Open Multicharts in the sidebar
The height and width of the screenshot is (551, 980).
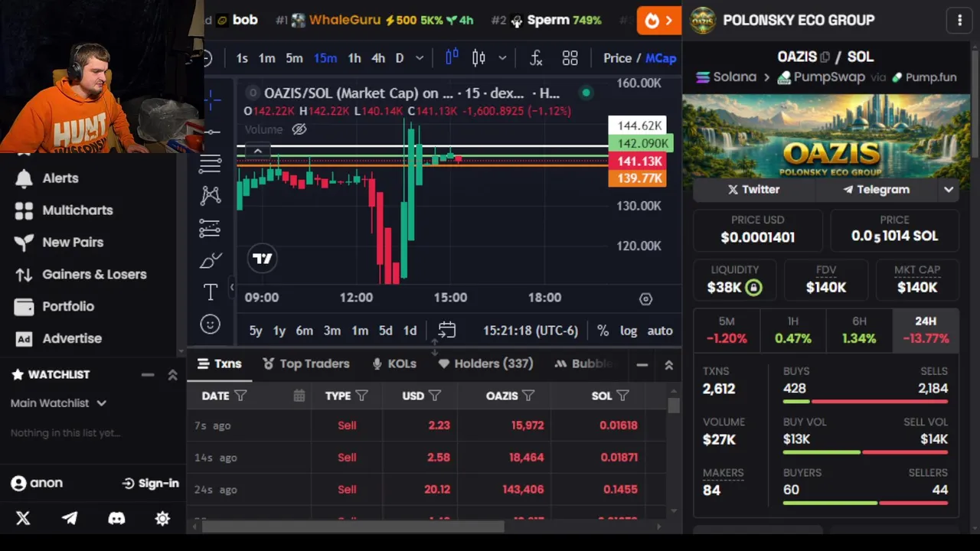click(x=64, y=210)
